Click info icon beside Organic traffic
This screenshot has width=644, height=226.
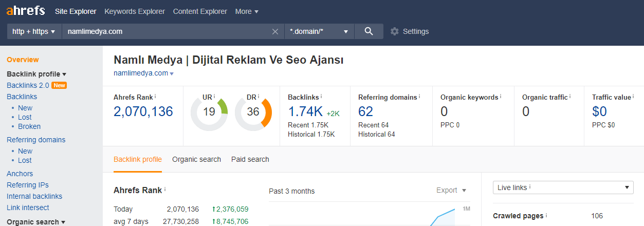(570, 96)
